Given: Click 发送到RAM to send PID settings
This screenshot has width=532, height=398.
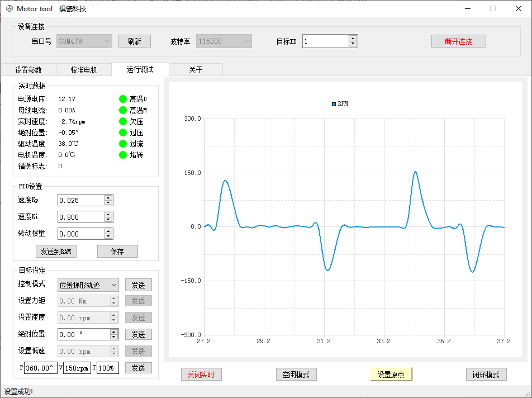Looking at the screenshot, I should click(x=55, y=251).
